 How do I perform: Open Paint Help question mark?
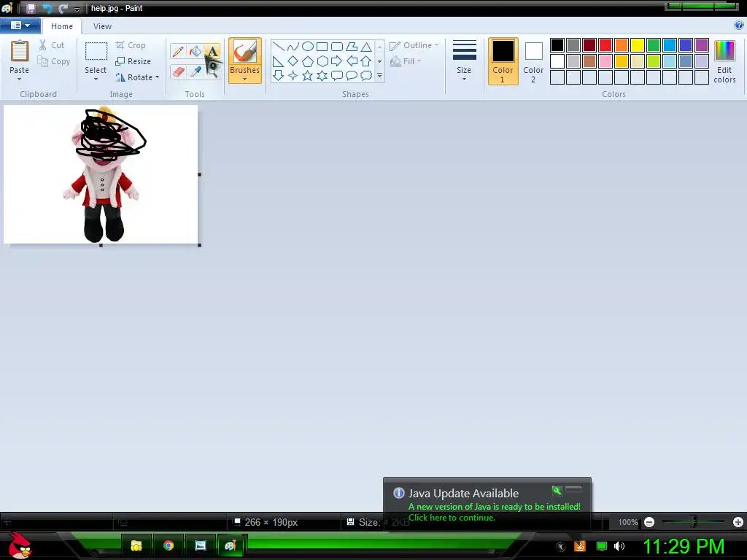(x=739, y=26)
